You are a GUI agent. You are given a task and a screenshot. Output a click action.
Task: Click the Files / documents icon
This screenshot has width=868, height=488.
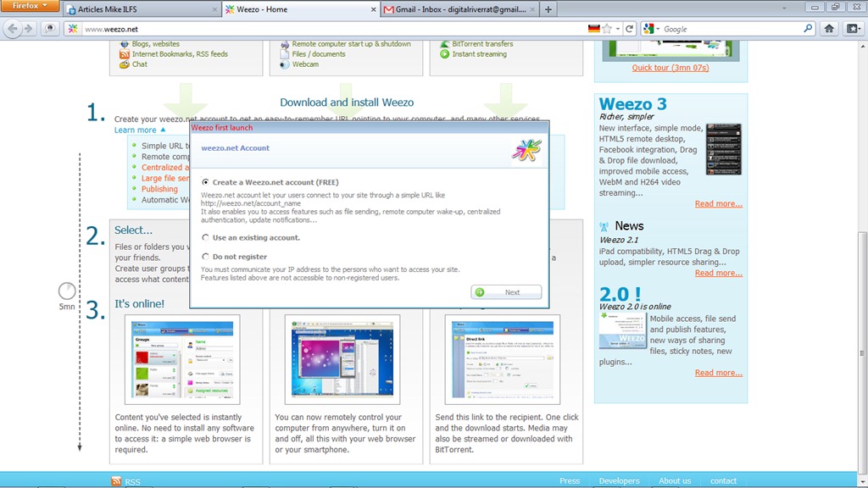click(x=284, y=54)
